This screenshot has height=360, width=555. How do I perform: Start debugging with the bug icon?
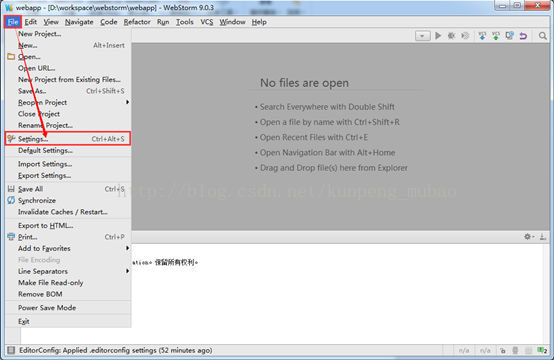pyautogui.click(x=452, y=36)
